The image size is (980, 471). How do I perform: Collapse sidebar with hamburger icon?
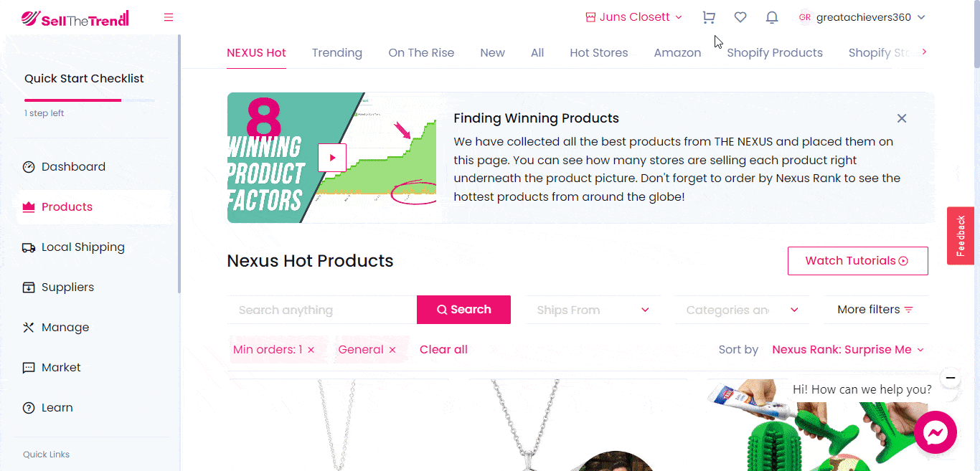tap(169, 17)
